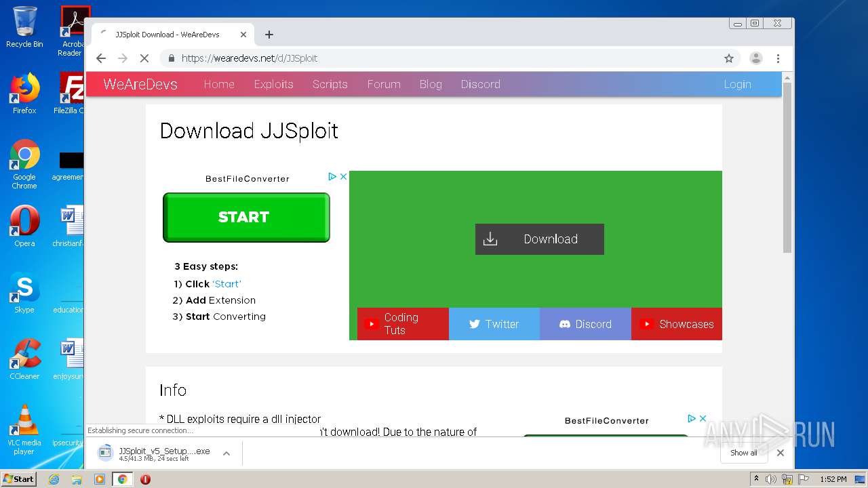Click the Login link

coord(737,84)
